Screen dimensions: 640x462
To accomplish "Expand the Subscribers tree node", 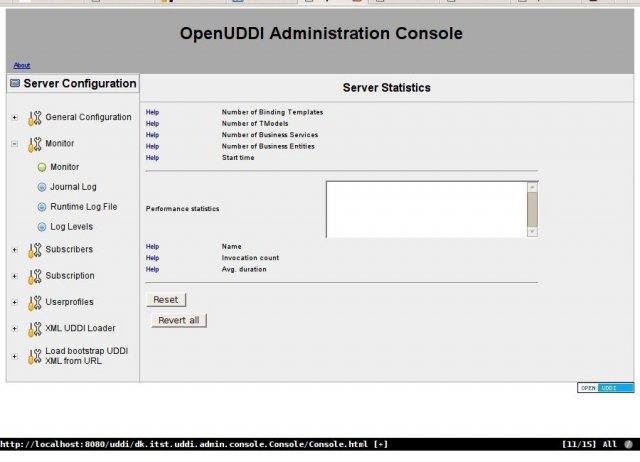I will [x=15, y=250].
